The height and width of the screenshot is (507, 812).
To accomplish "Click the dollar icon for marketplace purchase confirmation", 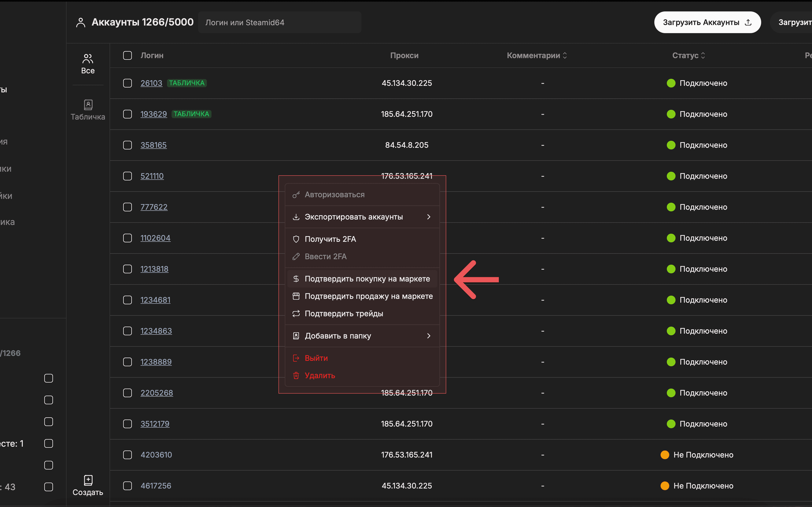I will (x=296, y=279).
